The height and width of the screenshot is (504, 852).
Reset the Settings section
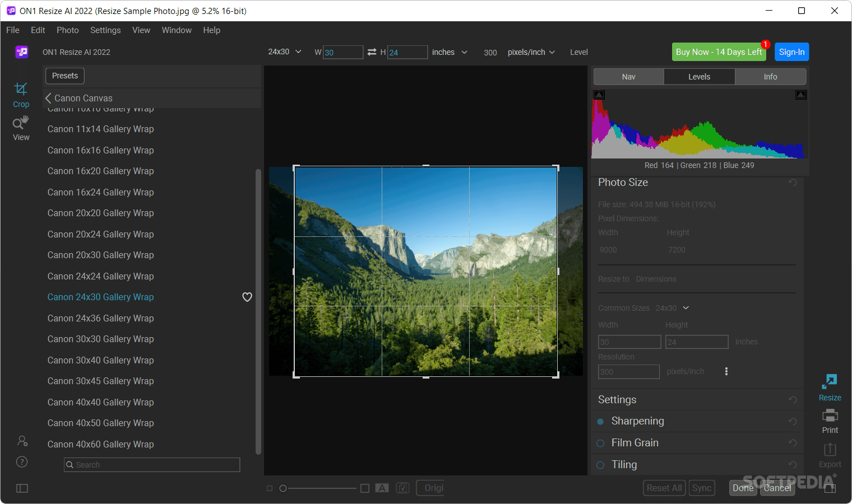pos(793,400)
